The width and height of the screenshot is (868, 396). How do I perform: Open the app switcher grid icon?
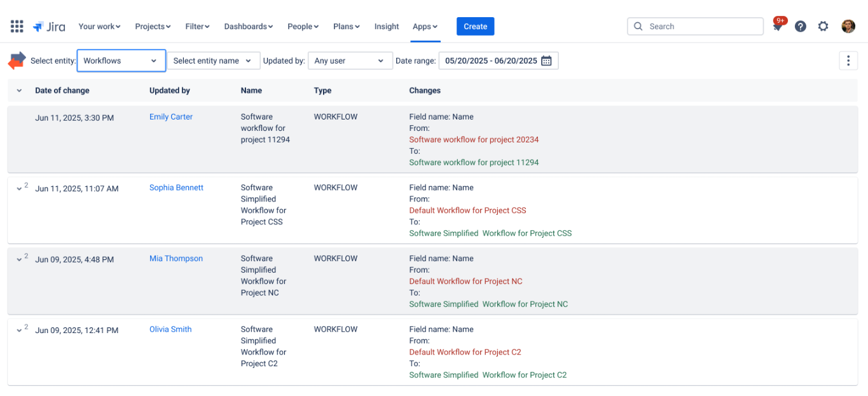(17, 26)
